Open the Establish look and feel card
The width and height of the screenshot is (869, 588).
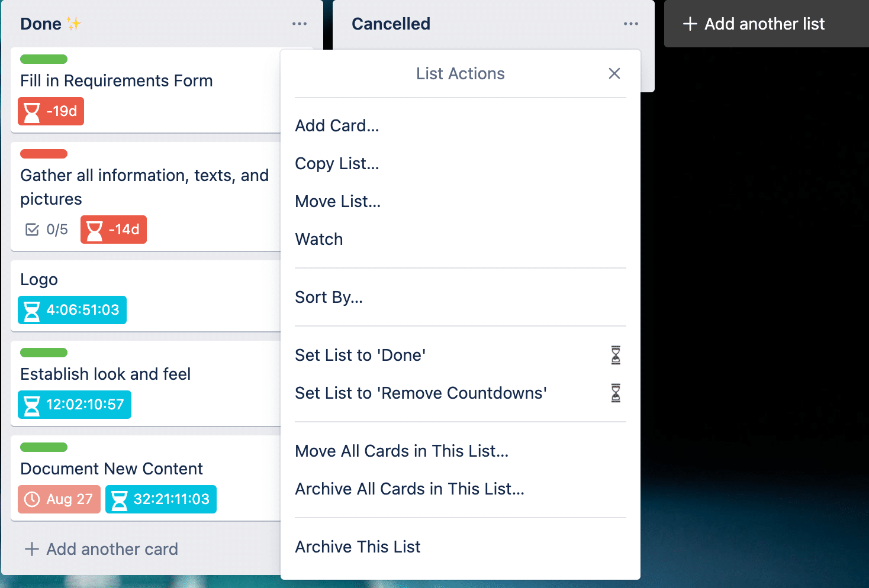[x=105, y=374]
